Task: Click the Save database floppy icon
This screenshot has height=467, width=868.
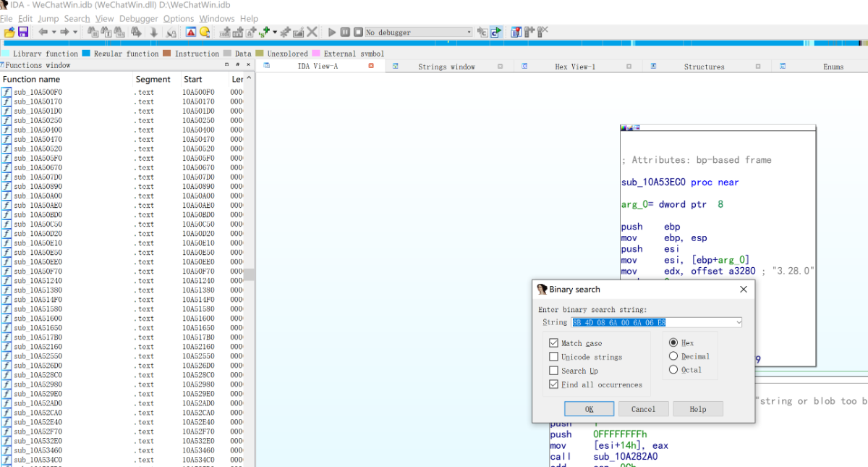Action: [23, 32]
